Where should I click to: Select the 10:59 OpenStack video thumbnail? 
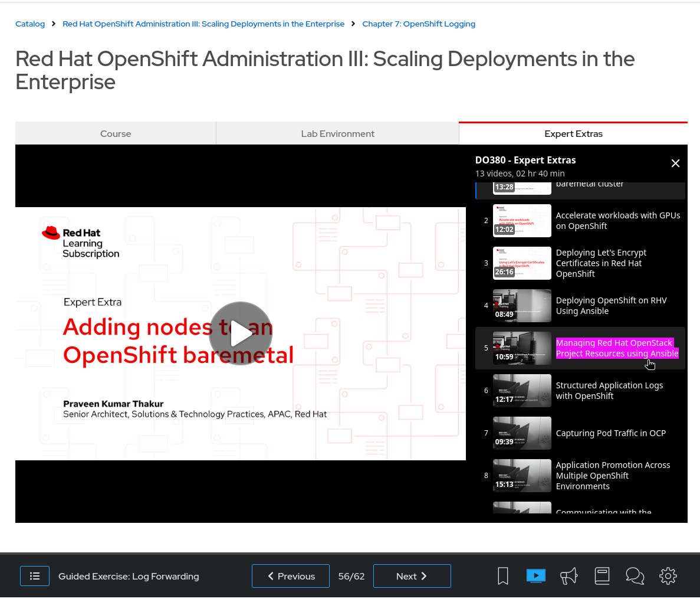(522, 348)
